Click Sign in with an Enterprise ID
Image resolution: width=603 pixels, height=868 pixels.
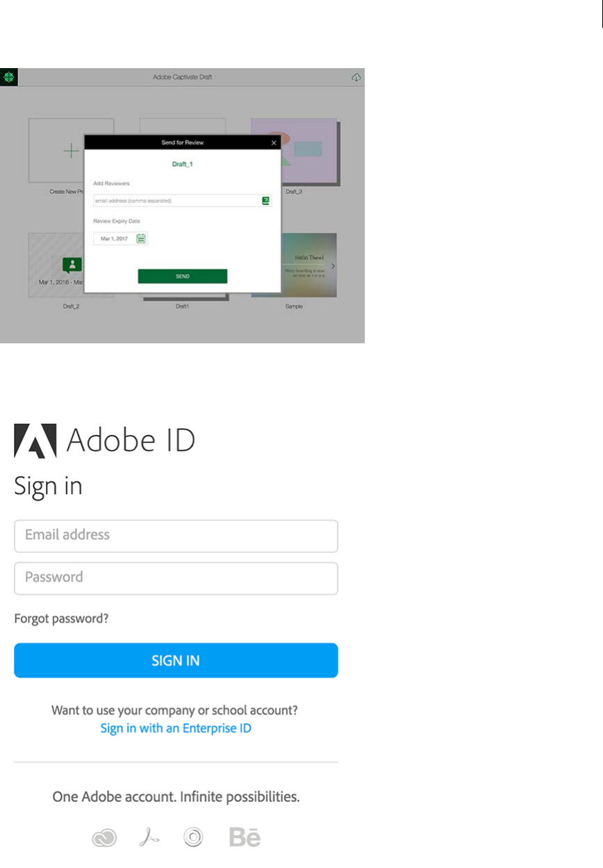(176, 728)
